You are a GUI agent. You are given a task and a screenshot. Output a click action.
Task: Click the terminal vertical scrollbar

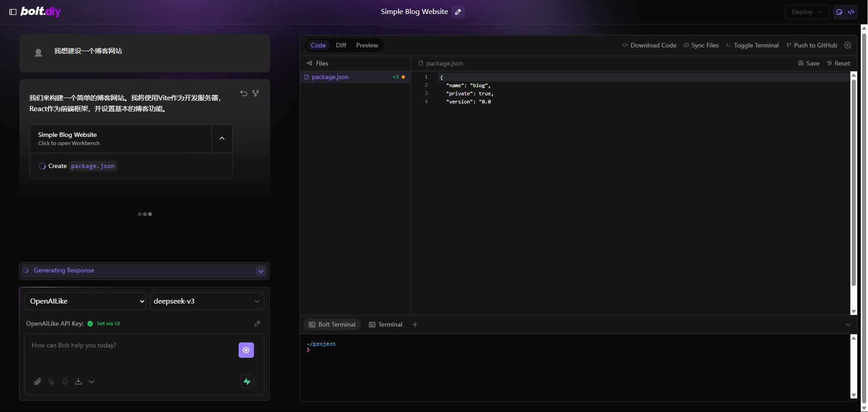tap(854, 366)
